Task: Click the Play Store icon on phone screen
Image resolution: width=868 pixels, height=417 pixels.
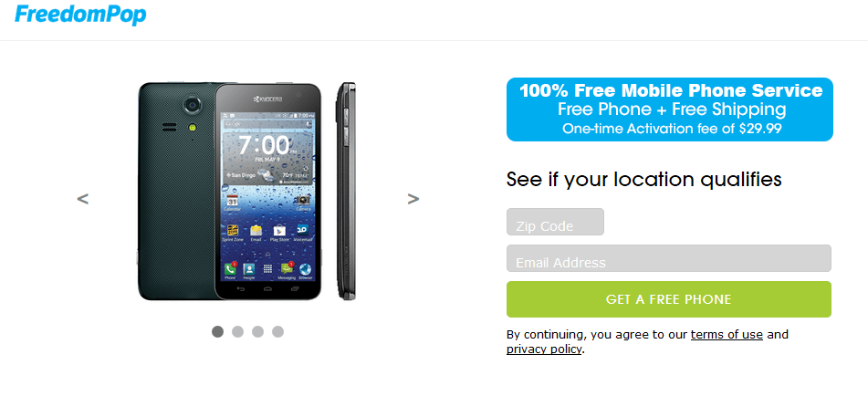Action: point(279,231)
